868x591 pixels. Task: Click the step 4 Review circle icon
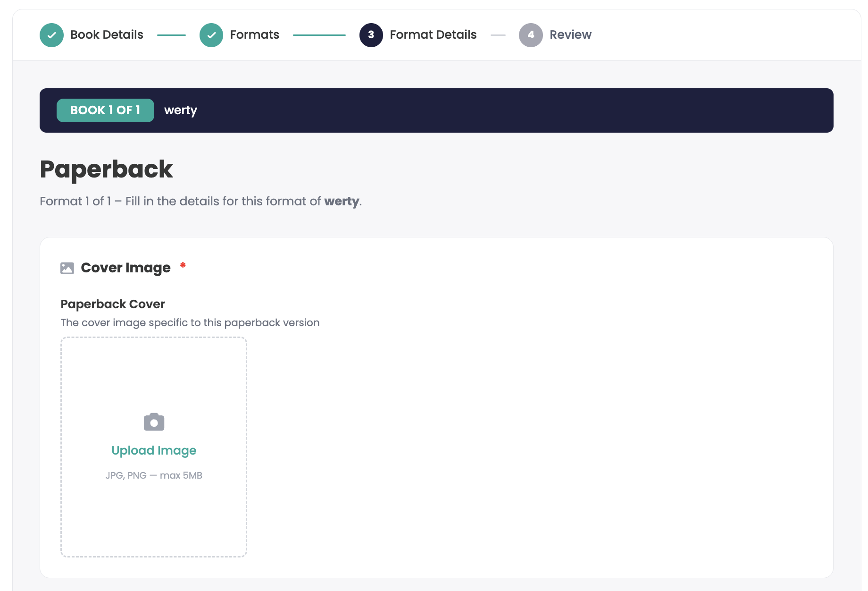[531, 35]
